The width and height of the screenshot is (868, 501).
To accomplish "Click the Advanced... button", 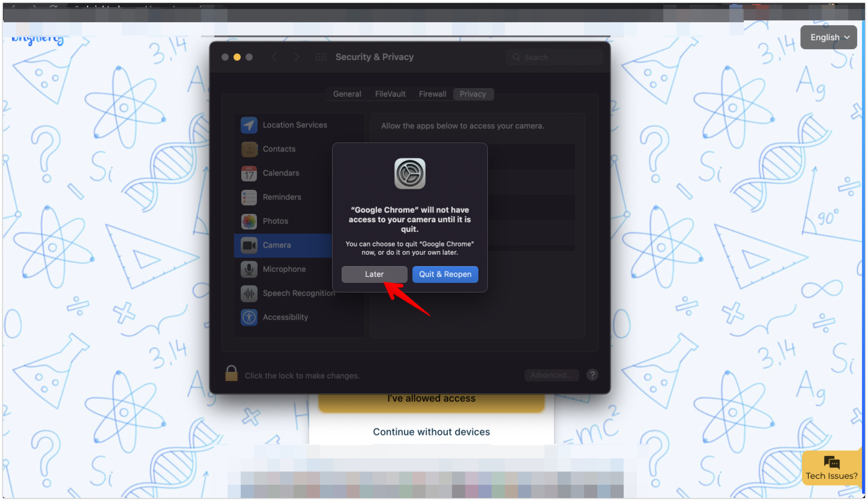I will pyautogui.click(x=552, y=375).
